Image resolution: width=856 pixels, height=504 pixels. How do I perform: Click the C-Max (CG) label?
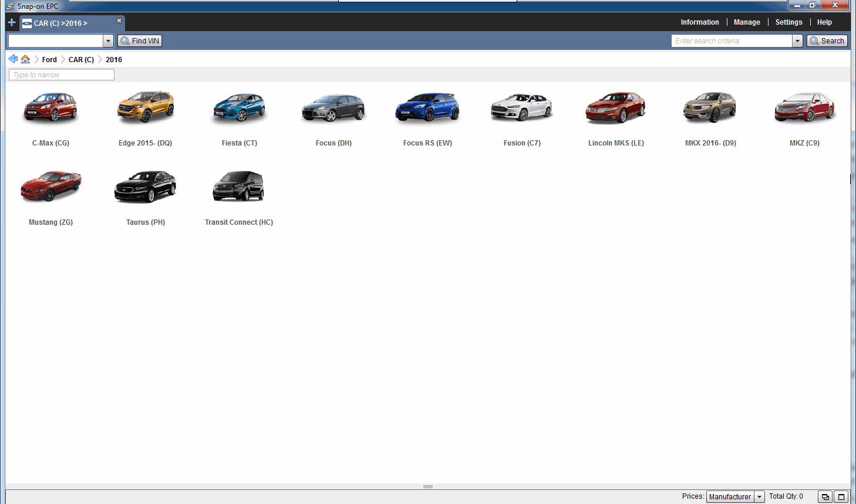[x=51, y=143]
